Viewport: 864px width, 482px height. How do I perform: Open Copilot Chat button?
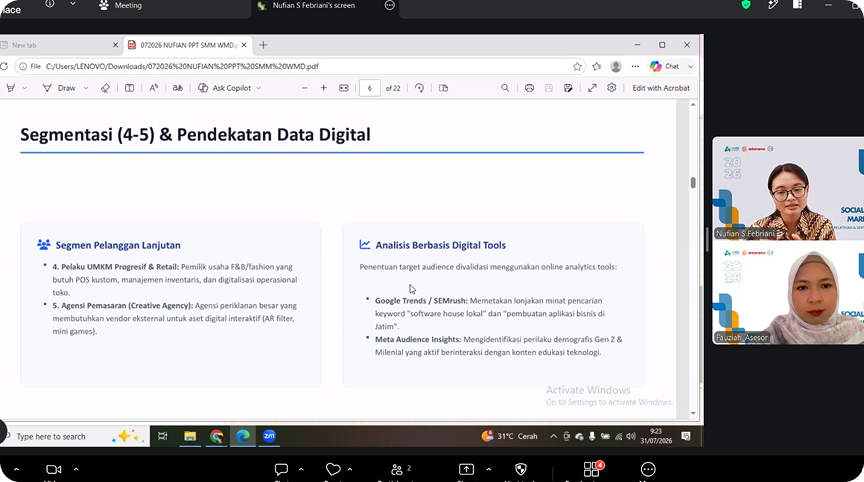[x=665, y=66]
